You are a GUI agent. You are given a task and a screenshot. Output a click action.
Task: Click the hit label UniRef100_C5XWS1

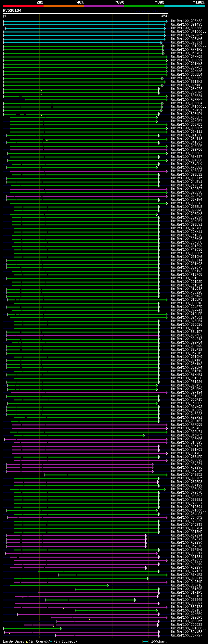point(187,110)
